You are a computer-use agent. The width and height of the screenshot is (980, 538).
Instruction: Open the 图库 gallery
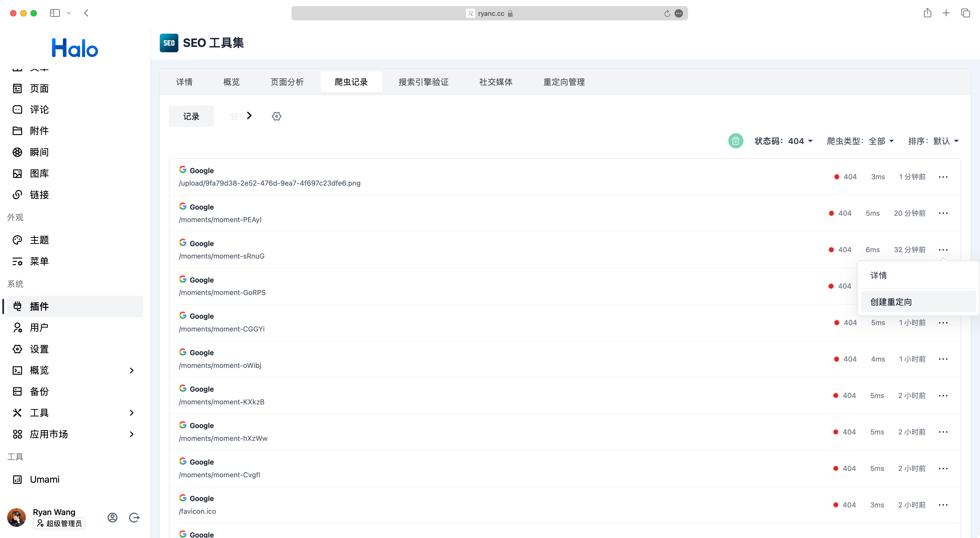tap(75, 173)
